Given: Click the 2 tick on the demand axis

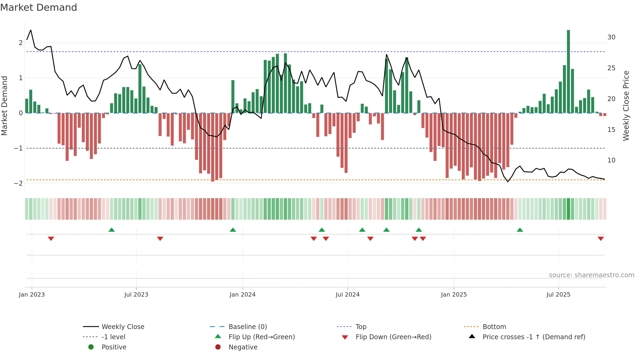Looking at the screenshot, I should coord(21,43).
